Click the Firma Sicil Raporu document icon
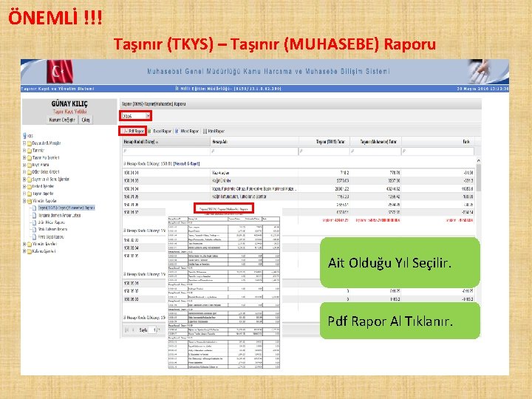Viewport: 532px width, 399px height. (34, 237)
